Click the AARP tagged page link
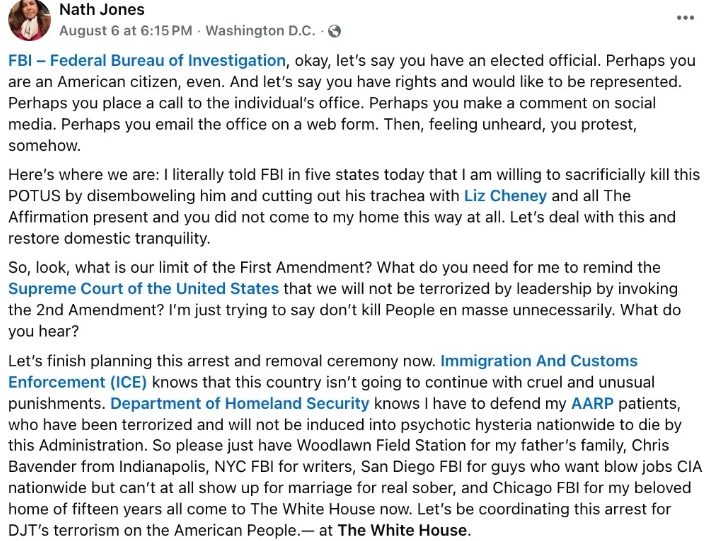The width and height of the screenshot is (721, 541). [598, 403]
